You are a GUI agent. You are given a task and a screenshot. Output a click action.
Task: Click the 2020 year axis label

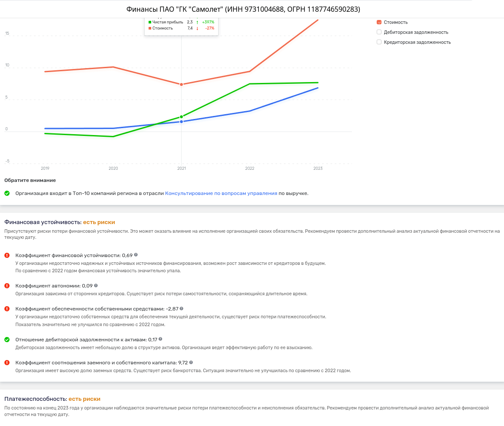tap(113, 168)
